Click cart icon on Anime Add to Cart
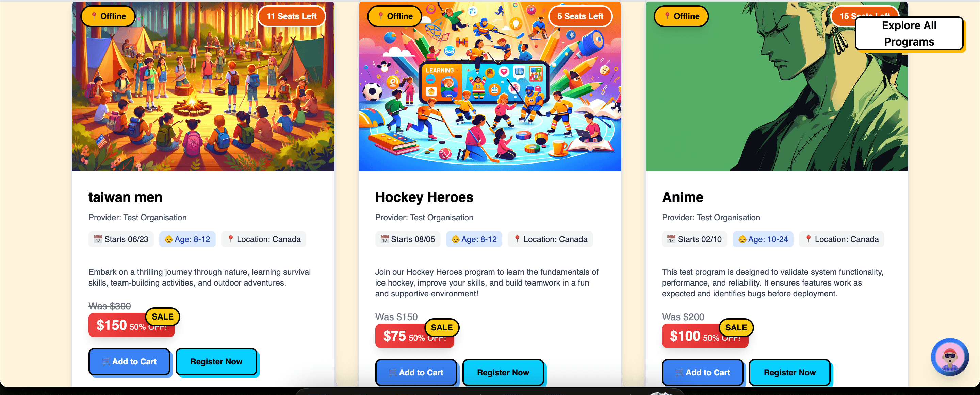The width and height of the screenshot is (980, 395). tap(679, 373)
